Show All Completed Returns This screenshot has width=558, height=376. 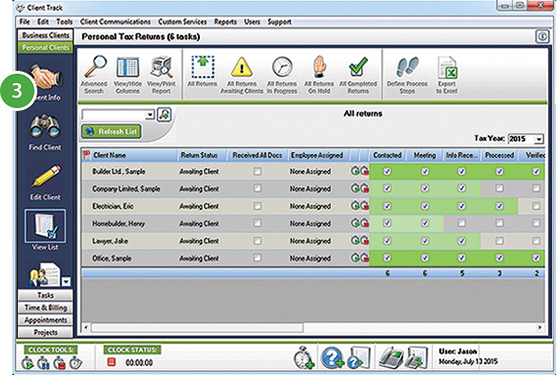[358, 67]
